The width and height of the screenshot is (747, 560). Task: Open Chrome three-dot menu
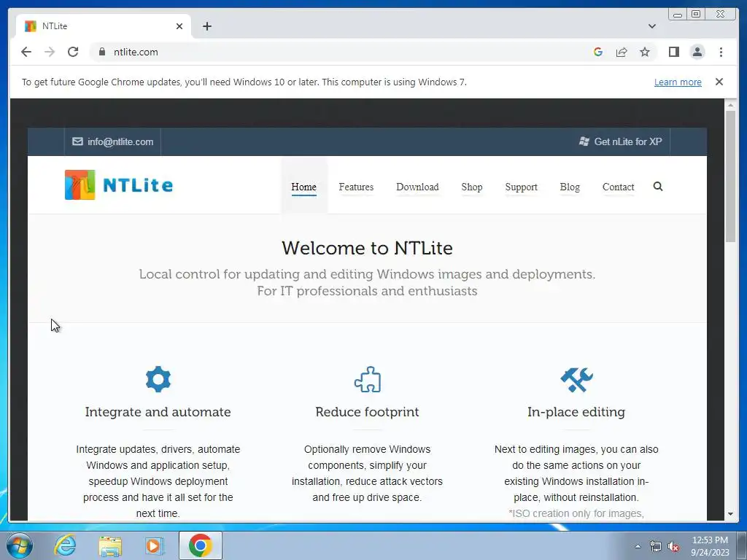click(x=721, y=52)
